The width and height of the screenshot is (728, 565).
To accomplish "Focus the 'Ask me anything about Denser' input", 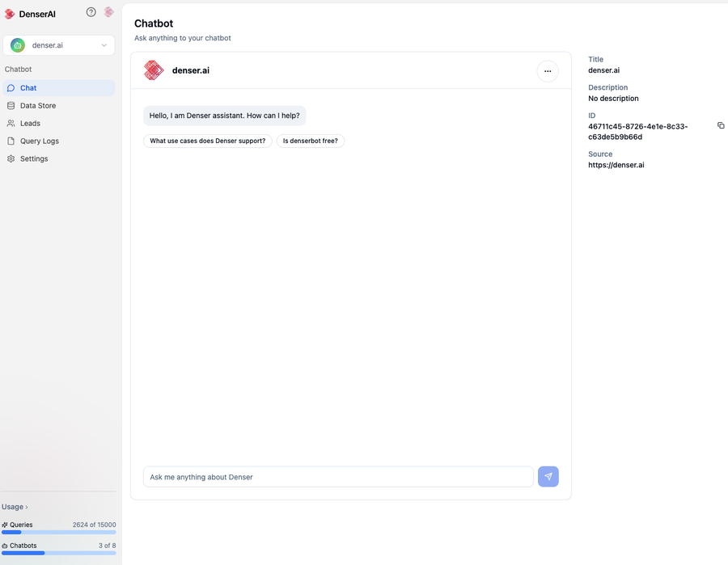I will (x=338, y=477).
